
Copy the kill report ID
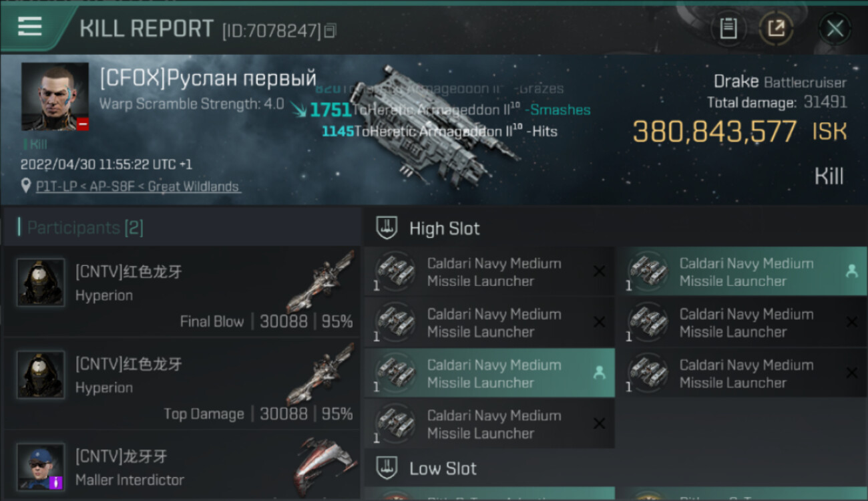[x=331, y=31]
